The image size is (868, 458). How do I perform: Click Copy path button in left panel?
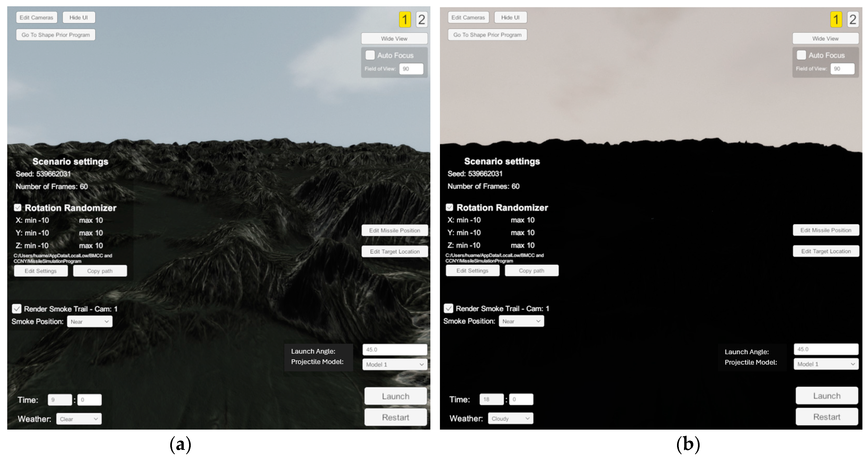pos(100,271)
